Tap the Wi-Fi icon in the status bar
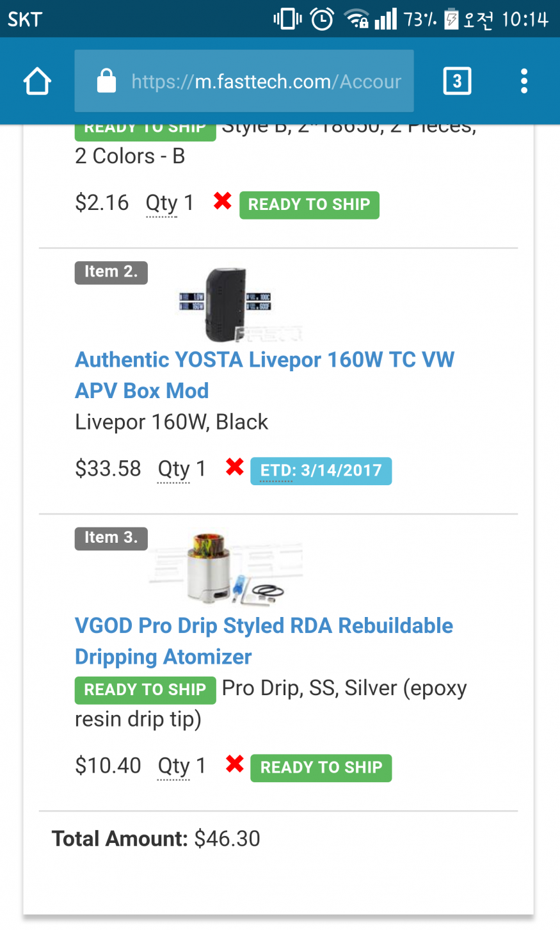560x930 pixels. click(356, 19)
